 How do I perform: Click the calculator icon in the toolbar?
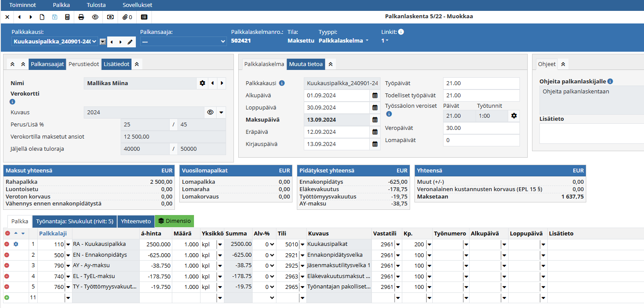click(x=67, y=17)
